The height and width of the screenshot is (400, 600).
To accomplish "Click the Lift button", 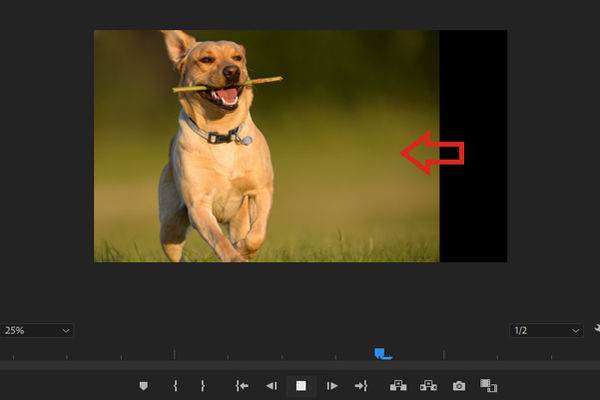I will [x=398, y=385].
